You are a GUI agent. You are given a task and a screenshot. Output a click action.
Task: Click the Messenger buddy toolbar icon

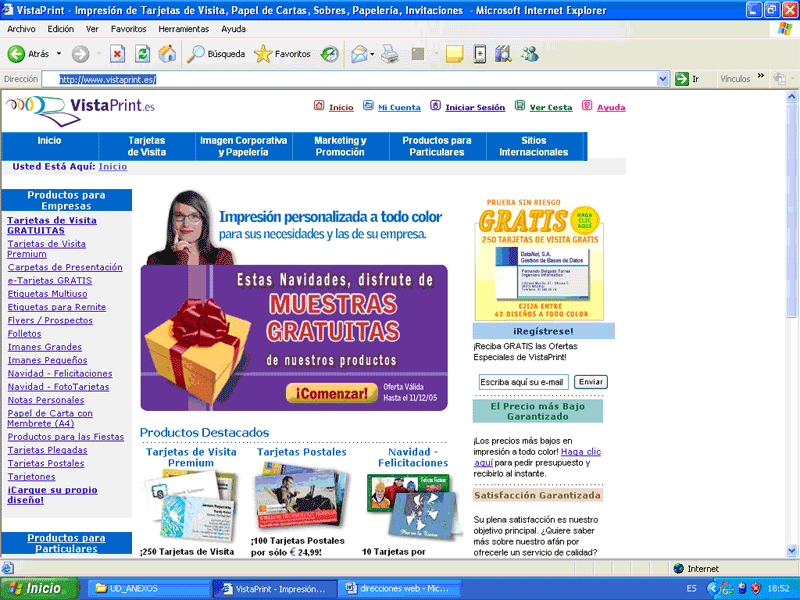530,54
